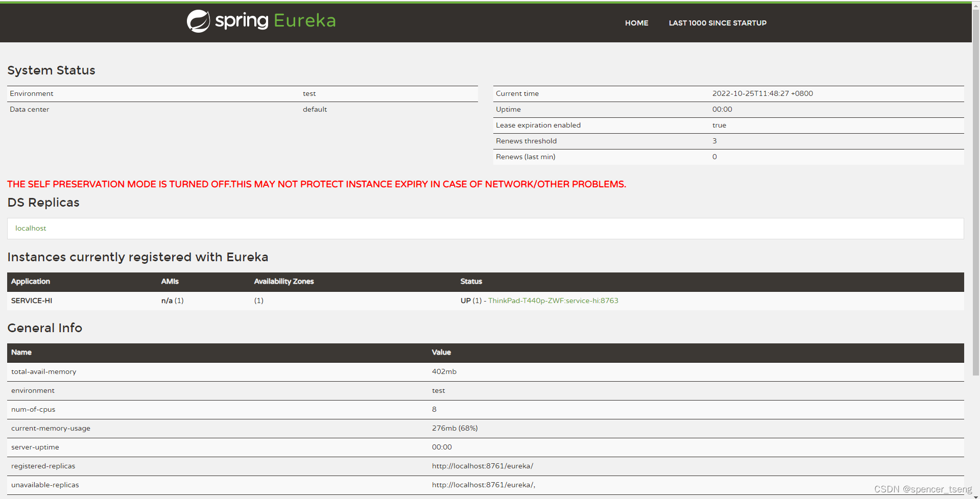Screen dimensions: 980x499
Task: Click the Lease expiration enabled label
Action: (538, 125)
